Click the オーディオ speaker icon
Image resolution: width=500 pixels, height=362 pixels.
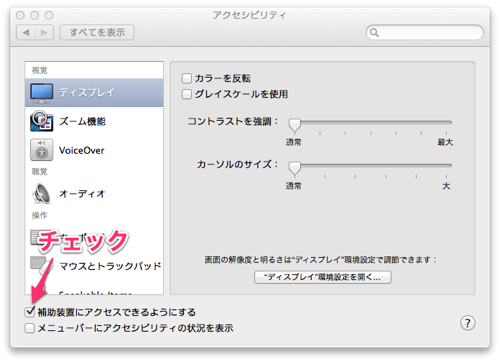41,193
